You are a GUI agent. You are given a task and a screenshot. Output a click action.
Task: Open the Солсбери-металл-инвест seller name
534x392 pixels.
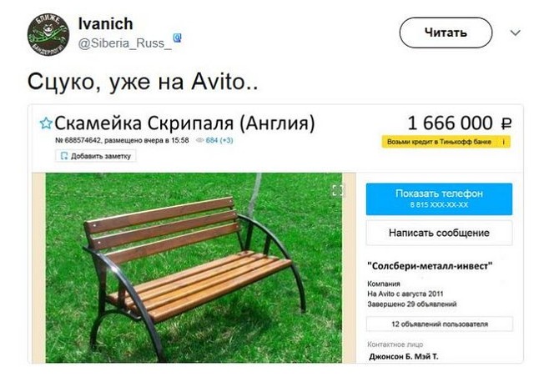pyautogui.click(x=430, y=266)
